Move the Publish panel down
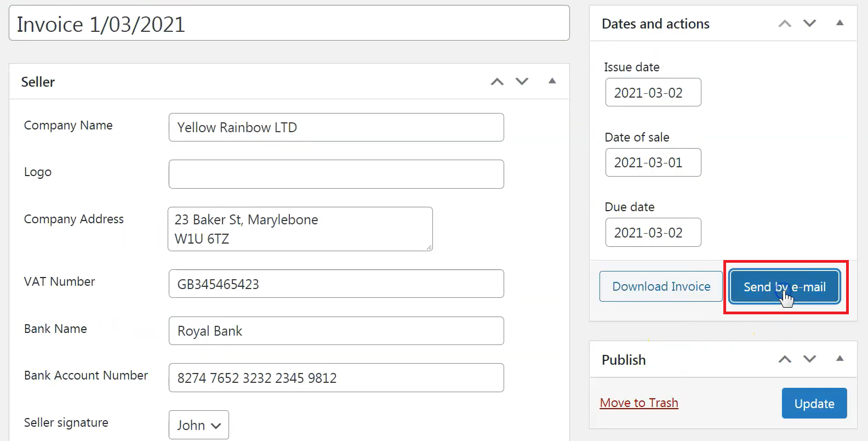868x441 pixels. point(810,359)
